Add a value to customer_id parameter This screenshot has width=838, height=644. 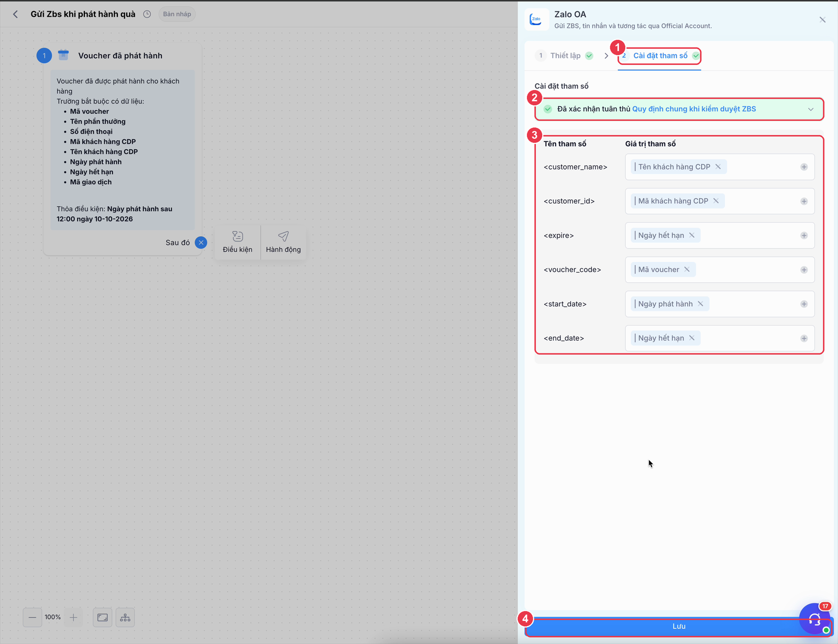pos(804,201)
